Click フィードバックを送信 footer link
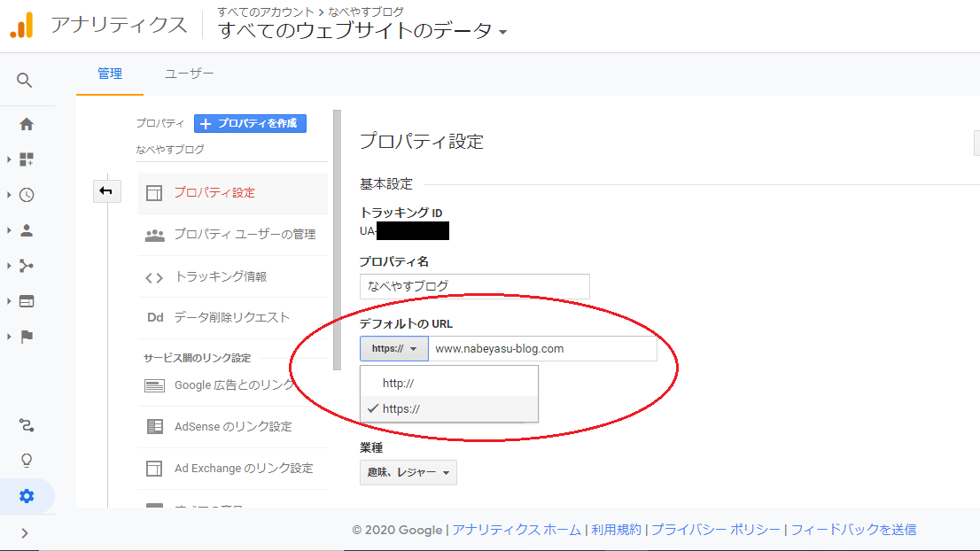The image size is (980, 551). pyautogui.click(x=854, y=530)
